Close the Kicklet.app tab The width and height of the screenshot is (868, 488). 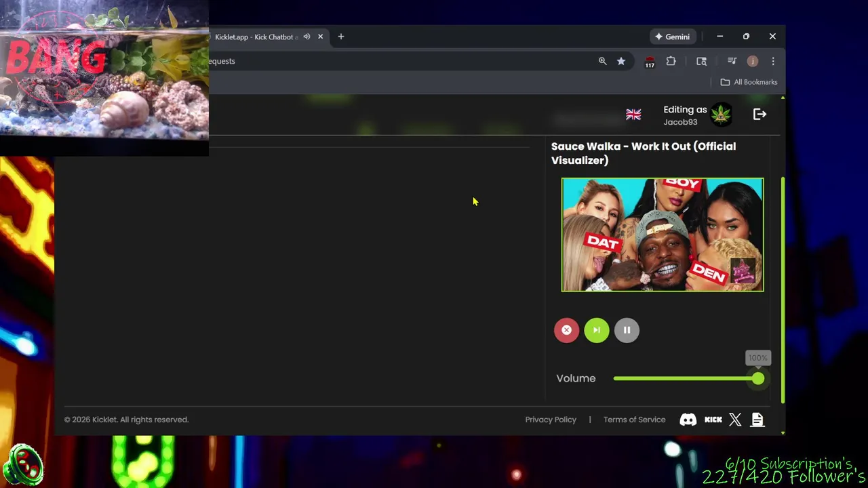[320, 37]
